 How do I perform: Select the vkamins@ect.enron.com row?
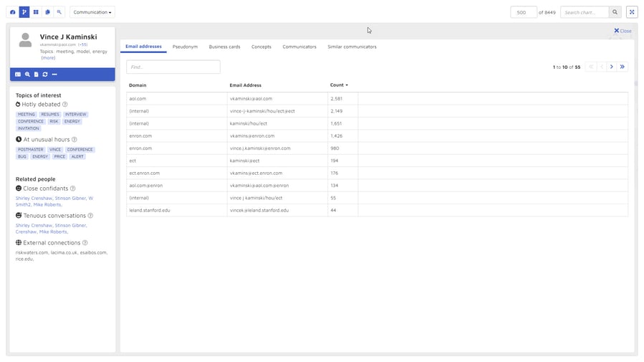pyautogui.click(x=377, y=173)
